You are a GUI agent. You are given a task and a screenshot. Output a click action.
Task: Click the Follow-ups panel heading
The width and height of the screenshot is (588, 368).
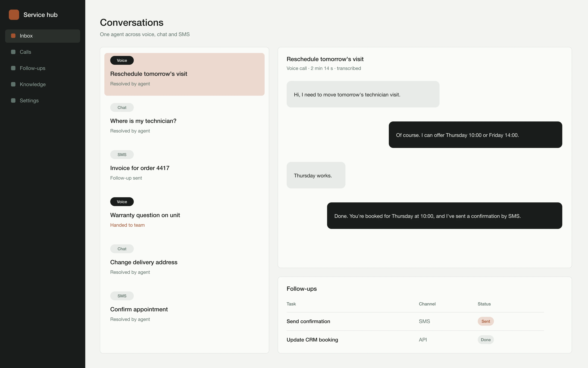point(302,289)
